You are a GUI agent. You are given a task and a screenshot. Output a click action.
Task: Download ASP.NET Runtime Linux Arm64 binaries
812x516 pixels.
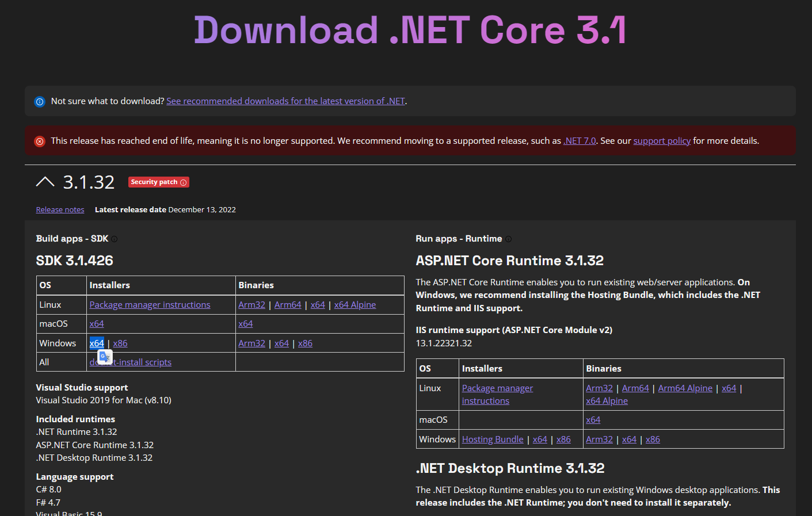pos(635,388)
